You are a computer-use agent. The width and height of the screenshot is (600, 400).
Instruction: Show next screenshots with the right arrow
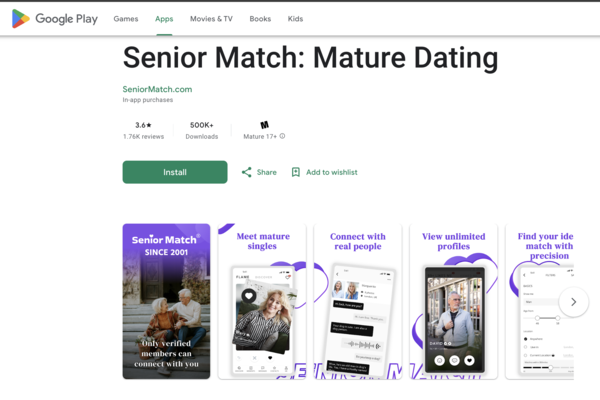pos(573,302)
